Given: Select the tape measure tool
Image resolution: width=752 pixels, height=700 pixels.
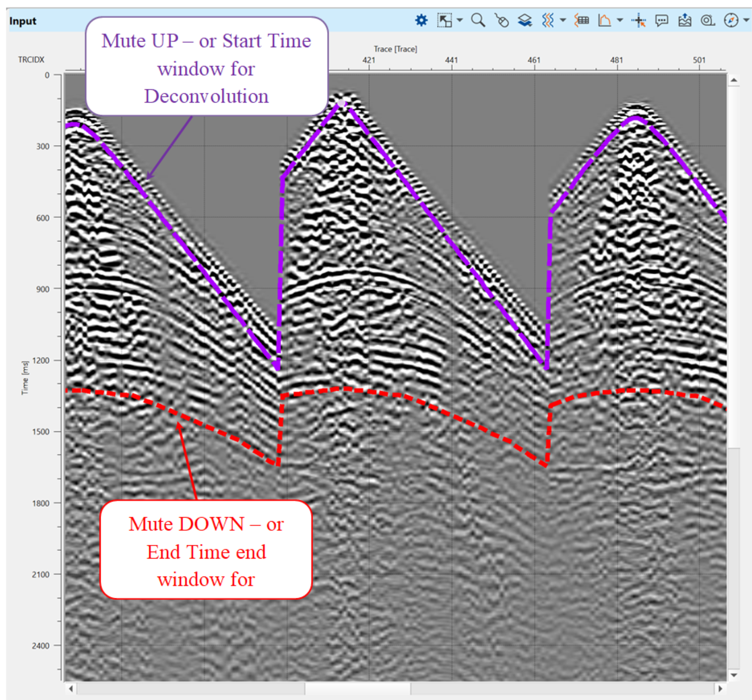Looking at the screenshot, I should point(708,21).
